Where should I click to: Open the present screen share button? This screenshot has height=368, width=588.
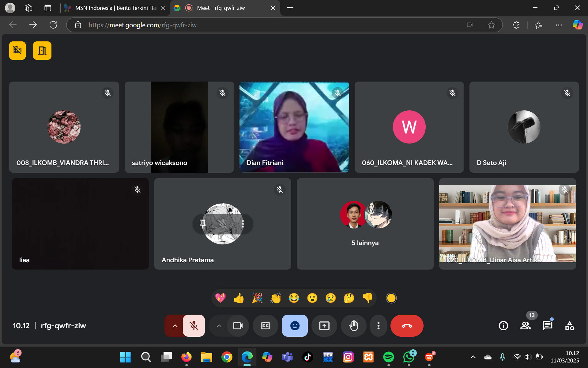(324, 326)
